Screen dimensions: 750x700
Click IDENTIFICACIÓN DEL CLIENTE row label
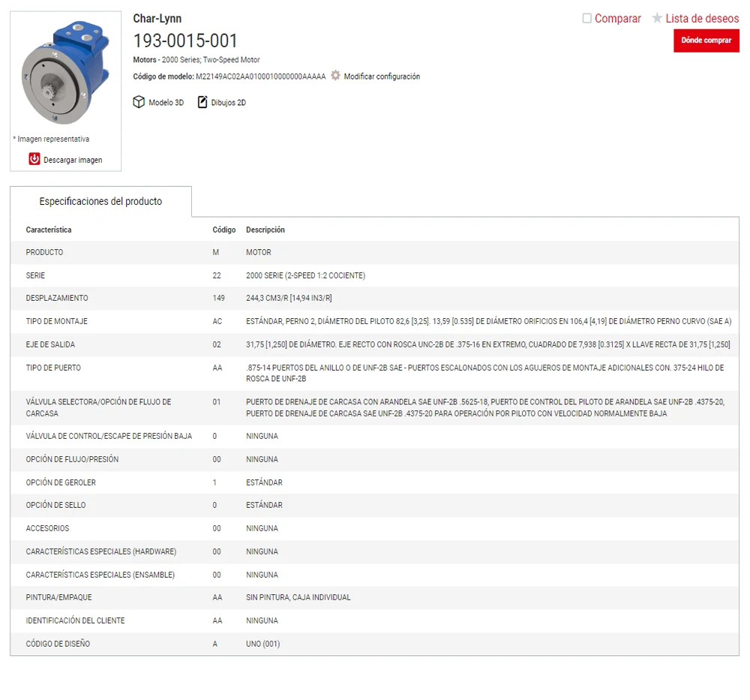[x=75, y=621]
